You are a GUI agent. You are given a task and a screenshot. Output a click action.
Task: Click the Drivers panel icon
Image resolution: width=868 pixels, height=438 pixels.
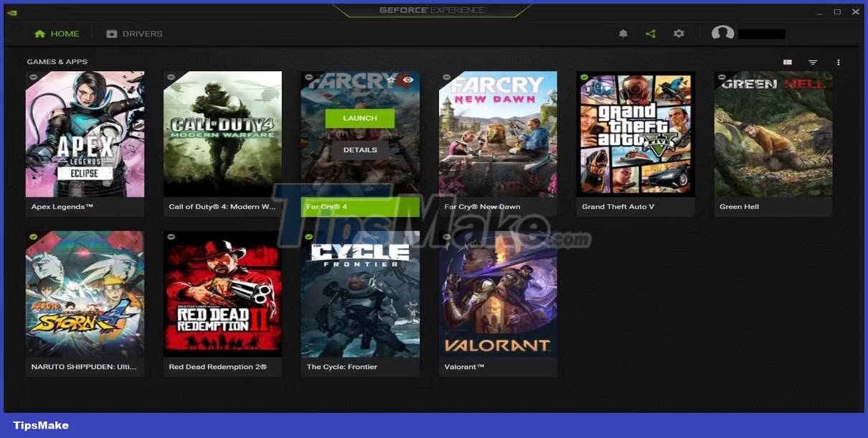pyautogui.click(x=111, y=33)
